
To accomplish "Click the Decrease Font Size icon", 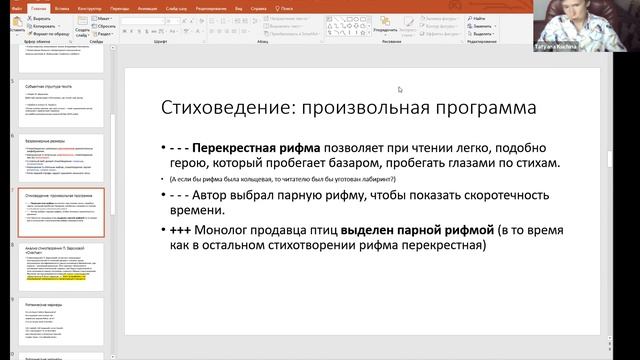I will pos(192,21).
